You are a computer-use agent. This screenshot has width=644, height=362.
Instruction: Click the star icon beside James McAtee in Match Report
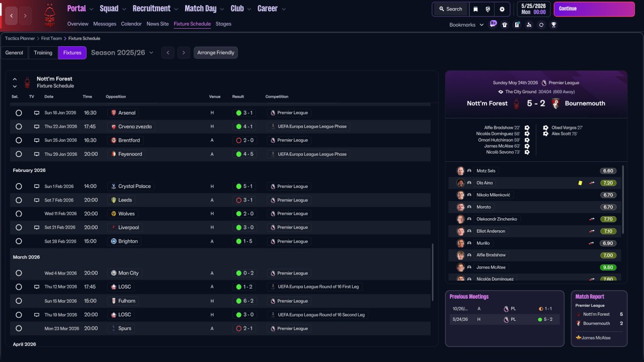tap(579, 338)
